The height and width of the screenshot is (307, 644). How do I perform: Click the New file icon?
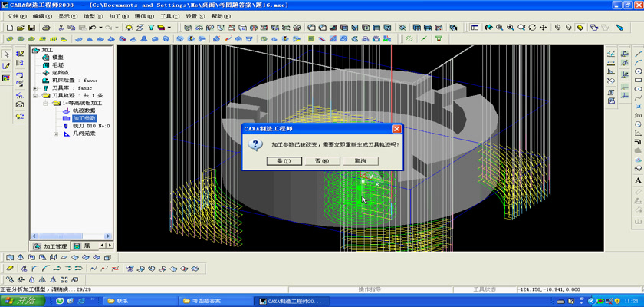coord(10,28)
